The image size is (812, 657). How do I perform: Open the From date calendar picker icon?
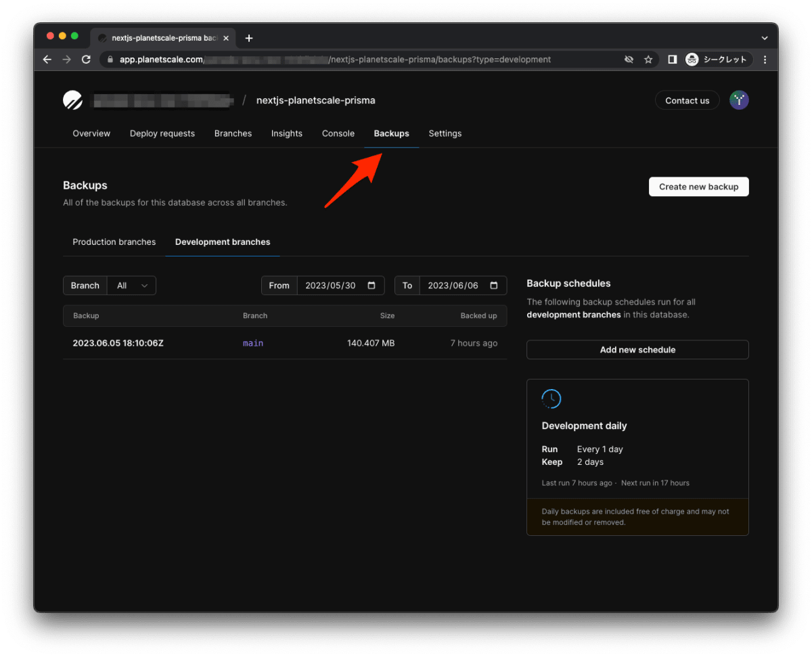[371, 286]
